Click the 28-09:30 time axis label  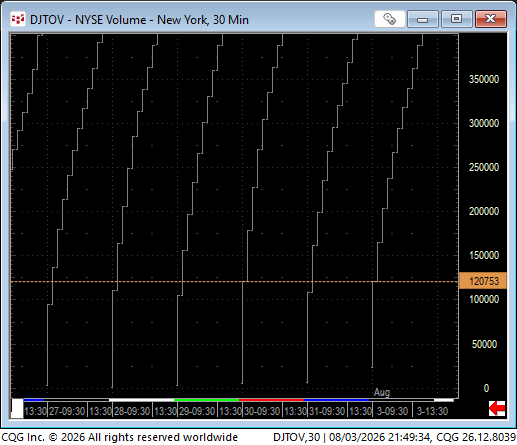pos(132,411)
